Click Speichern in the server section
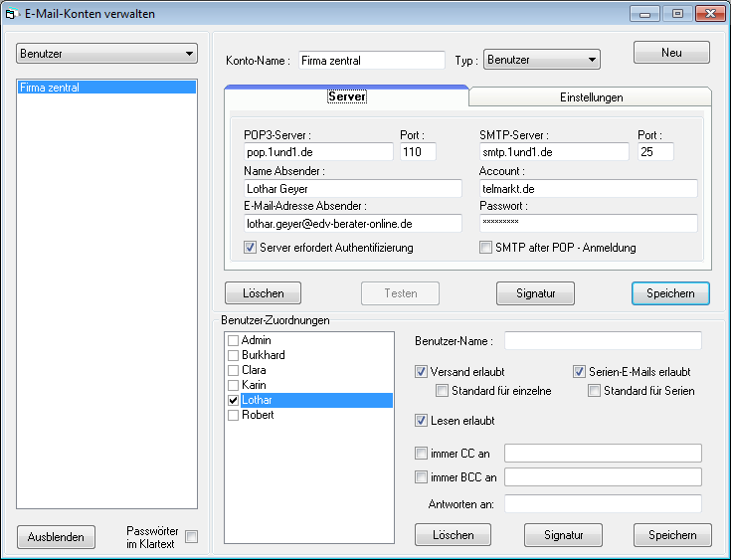 pyautogui.click(x=670, y=293)
